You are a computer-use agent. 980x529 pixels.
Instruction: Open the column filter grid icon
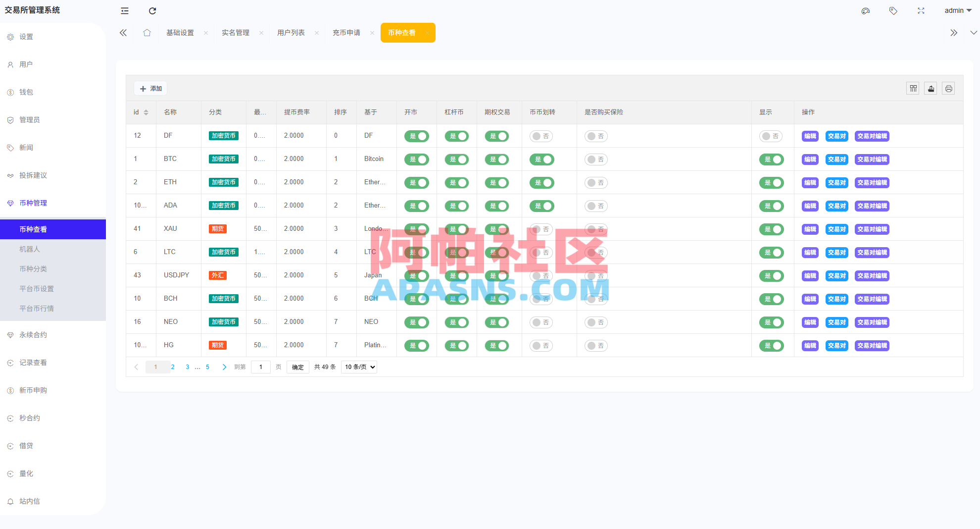(x=913, y=89)
